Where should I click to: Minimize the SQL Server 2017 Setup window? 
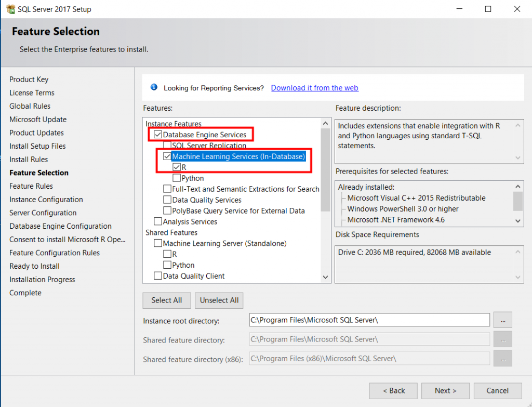(x=459, y=9)
